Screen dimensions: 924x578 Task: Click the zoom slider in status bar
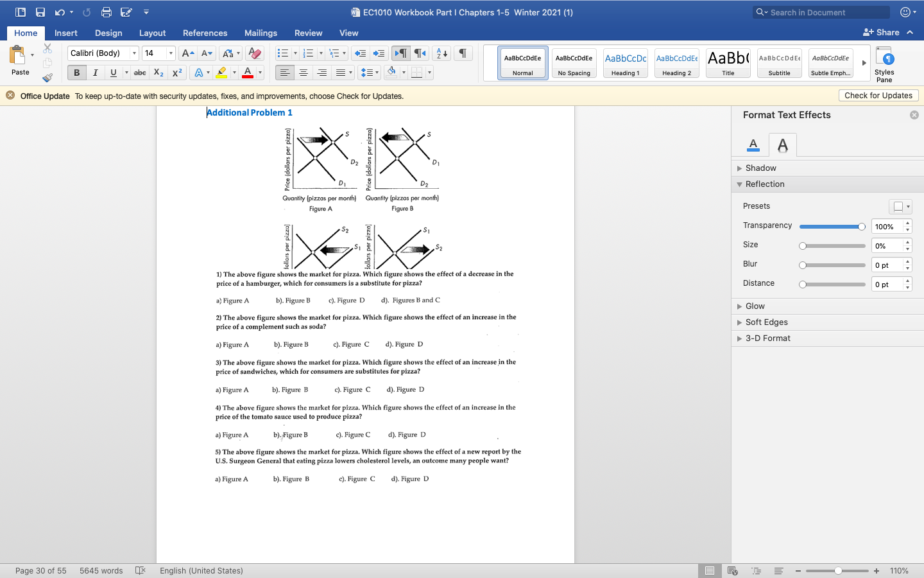[x=838, y=571]
